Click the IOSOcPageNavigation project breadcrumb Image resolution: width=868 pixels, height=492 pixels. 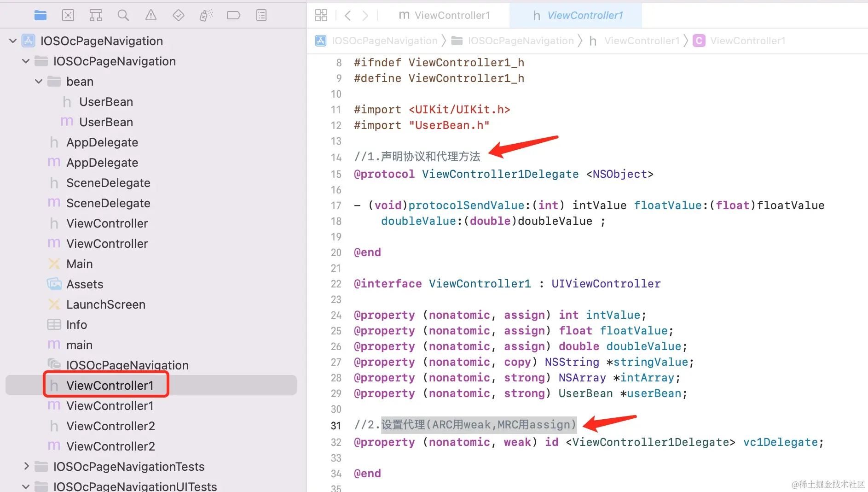point(384,41)
